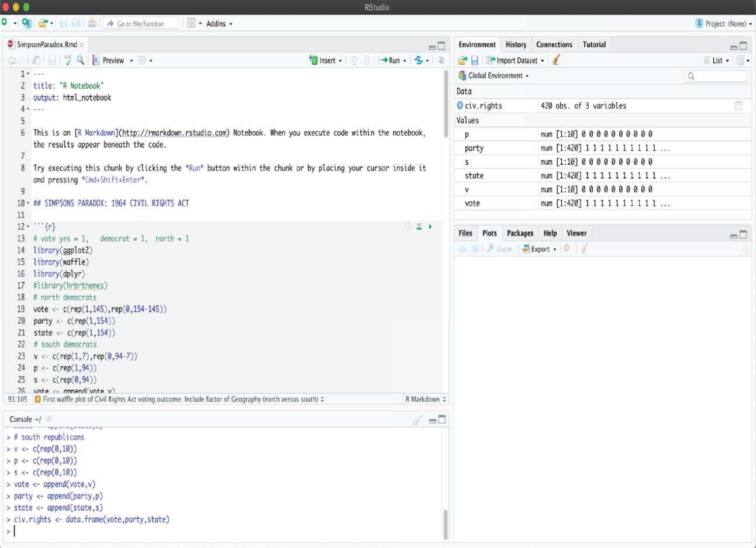Run the current chunk with the green play icon
Screen dimensions: 756x548
430,227
